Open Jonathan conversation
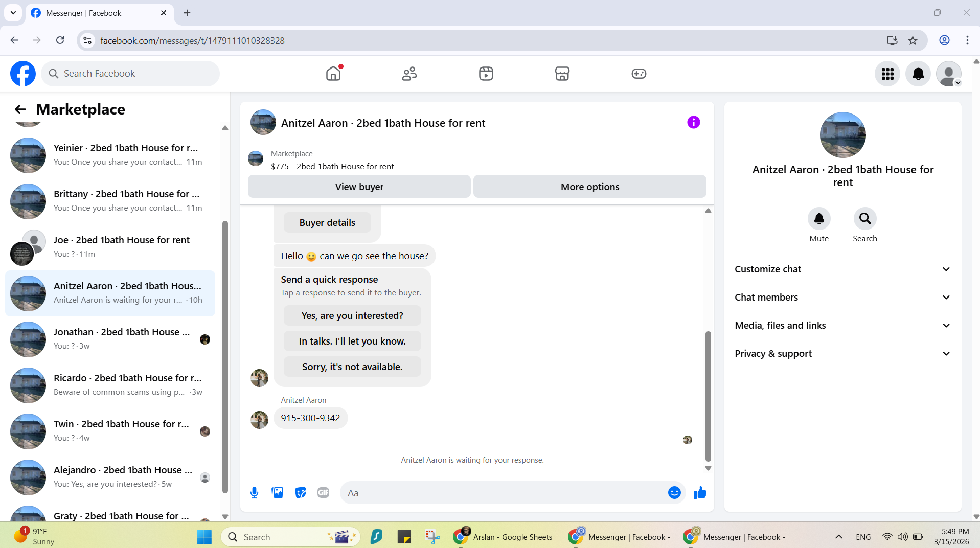Screen dimensions: 980x548 pyautogui.click(x=110, y=339)
